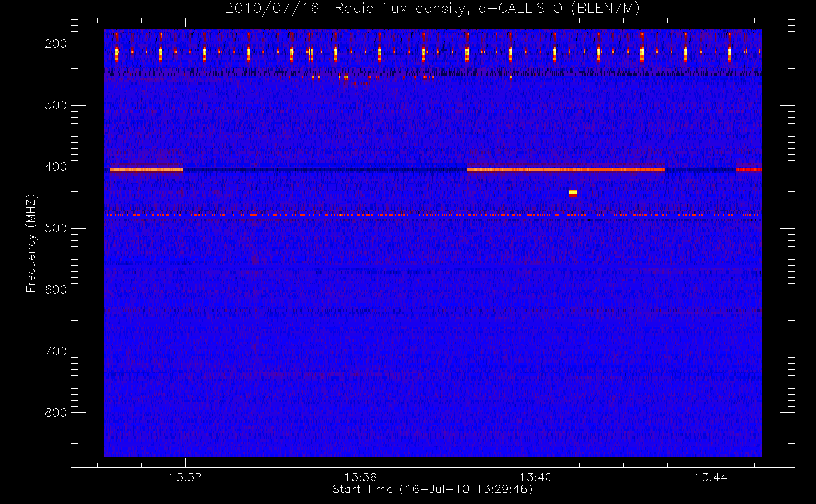Click the orange 400 MHz band segment at left
The width and height of the screenshot is (816, 504).
tap(146, 170)
